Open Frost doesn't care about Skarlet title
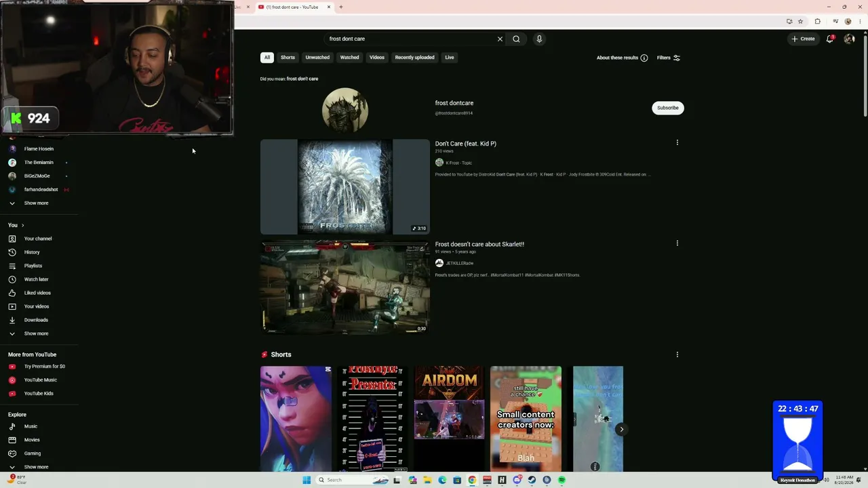 479,244
